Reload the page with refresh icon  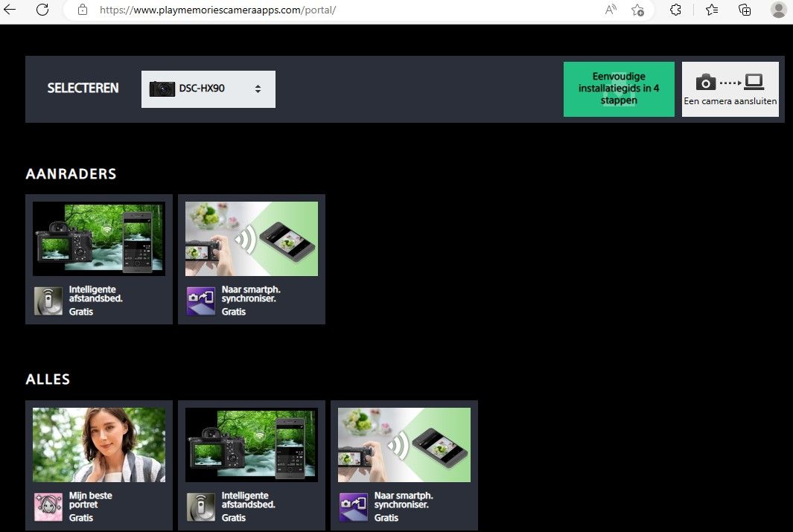click(42, 10)
